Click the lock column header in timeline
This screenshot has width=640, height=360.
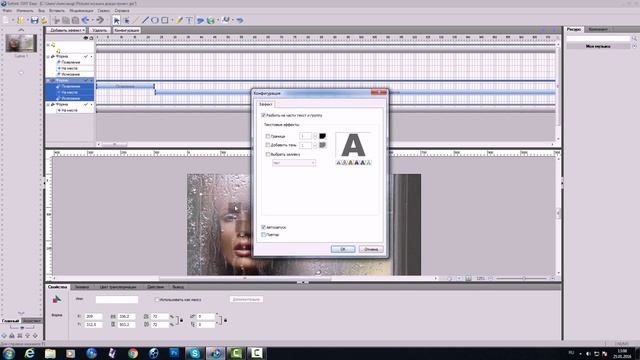point(91,38)
